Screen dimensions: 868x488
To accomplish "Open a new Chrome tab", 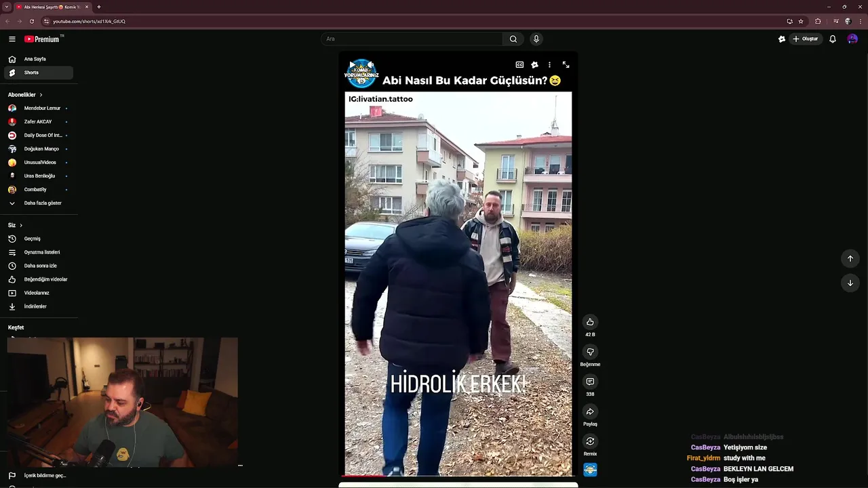I will [99, 7].
